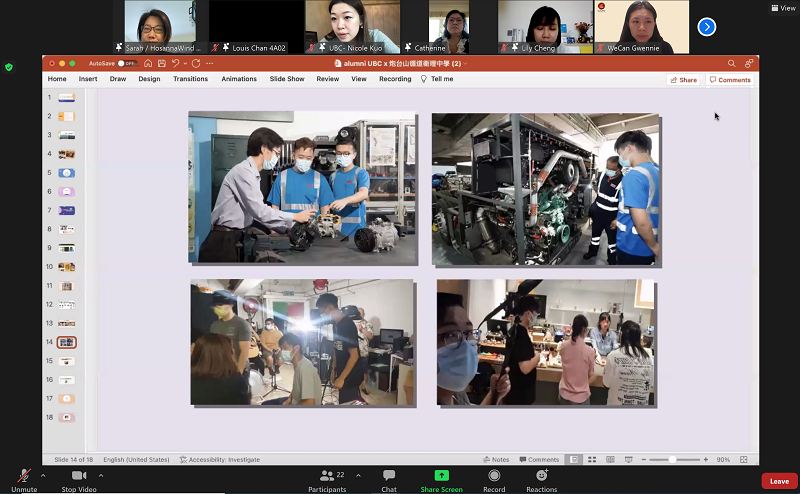Click the Save icon in title bar
Image resolution: width=800 pixels, height=494 pixels.
point(161,64)
